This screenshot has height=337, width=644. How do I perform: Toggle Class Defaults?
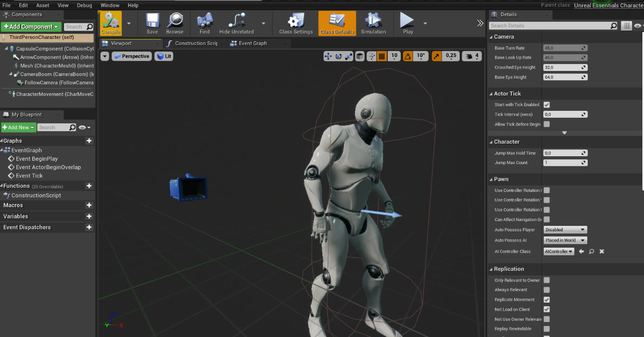337,23
